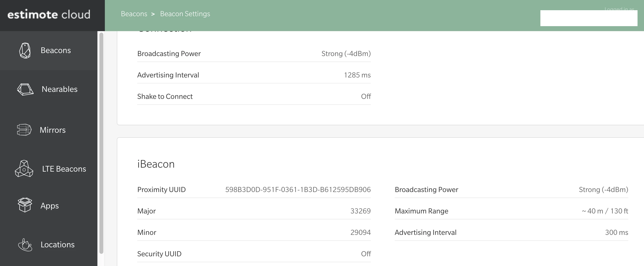644x266 pixels.
Task: Click the sidebar vertical scrollbar
Action: click(101, 143)
